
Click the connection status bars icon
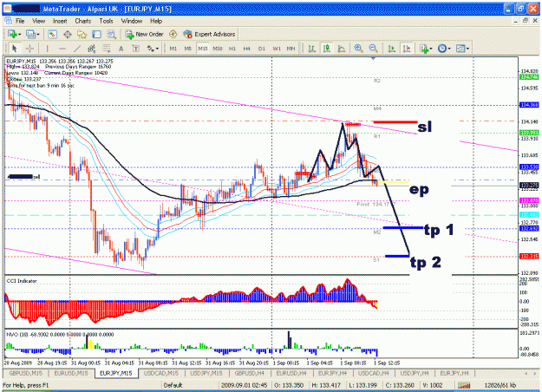click(x=464, y=385)
